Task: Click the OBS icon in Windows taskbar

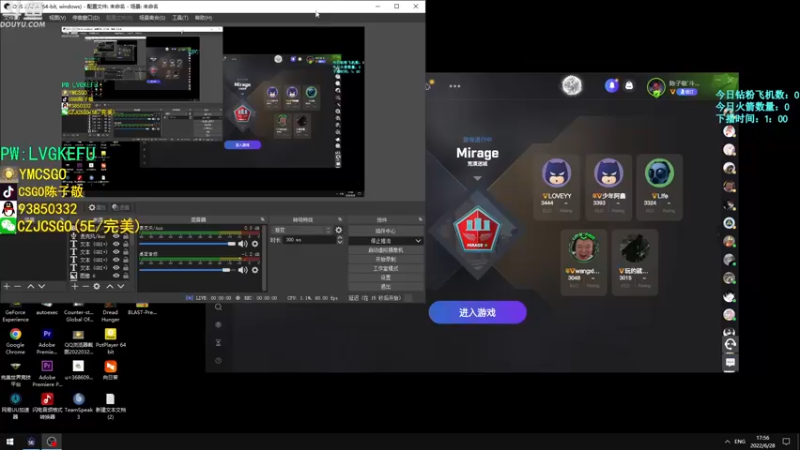Action: coord(52,441)
